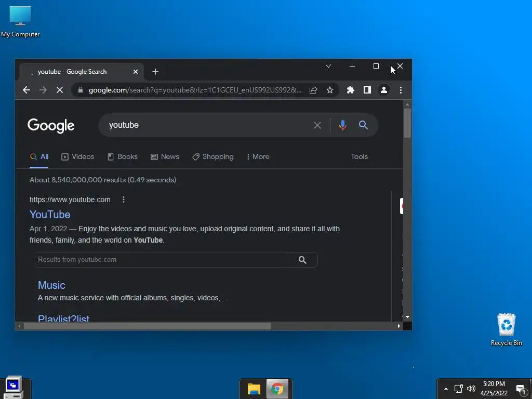The height and width of the screenshot is (399, 532).
Task: Share this page icon in address bar
Action: [x=313, y=90]
